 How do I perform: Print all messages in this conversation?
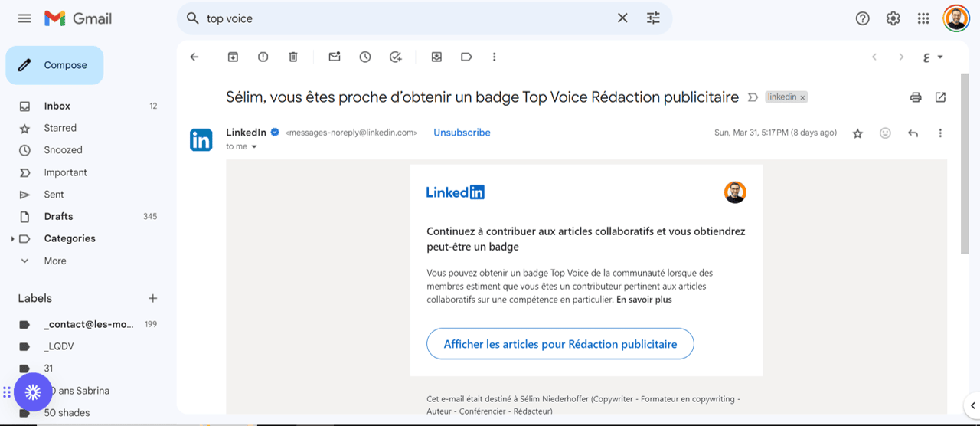(x=916, y=97)
